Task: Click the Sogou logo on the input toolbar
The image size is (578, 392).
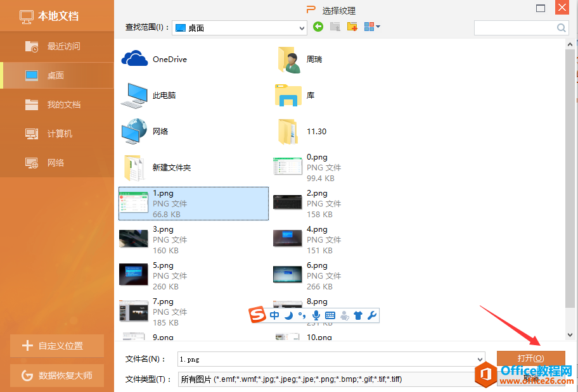Action: pos(258,315)
